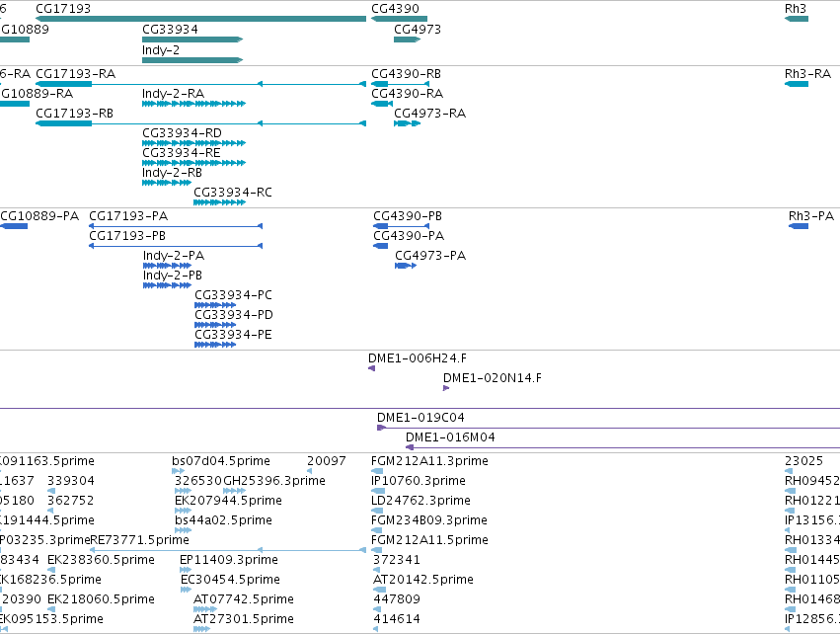Click the bs44a02.5prime EST
The height and width of the screenshot is (634, 840).
point(184,530)
